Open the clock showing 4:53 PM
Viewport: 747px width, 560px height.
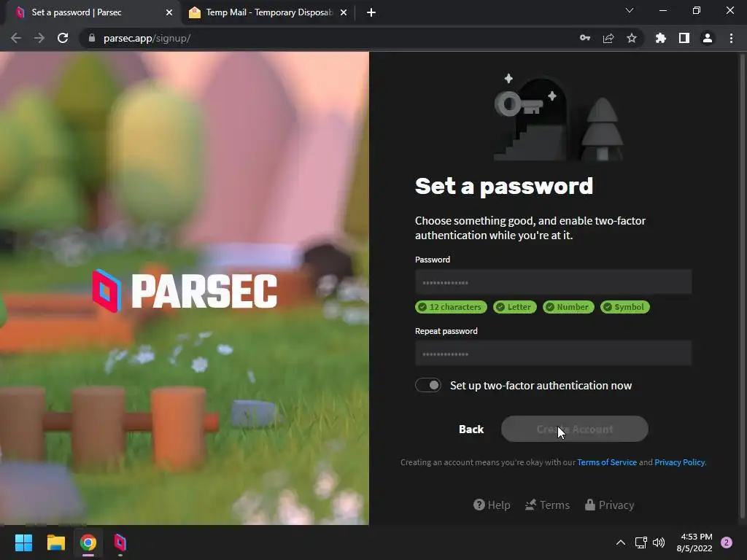coord(694,542)
